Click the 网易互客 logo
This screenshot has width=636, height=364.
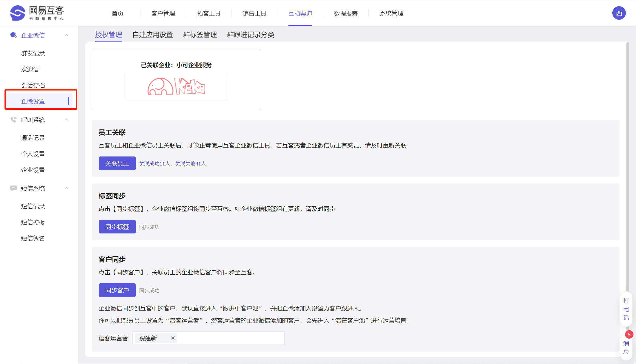coord(37,13)
